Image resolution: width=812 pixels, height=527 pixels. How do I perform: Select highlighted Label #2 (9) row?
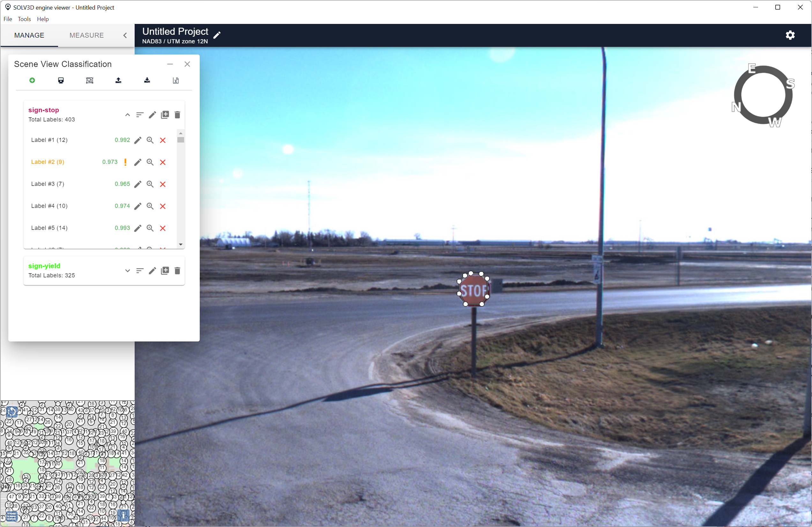[100, 162]
